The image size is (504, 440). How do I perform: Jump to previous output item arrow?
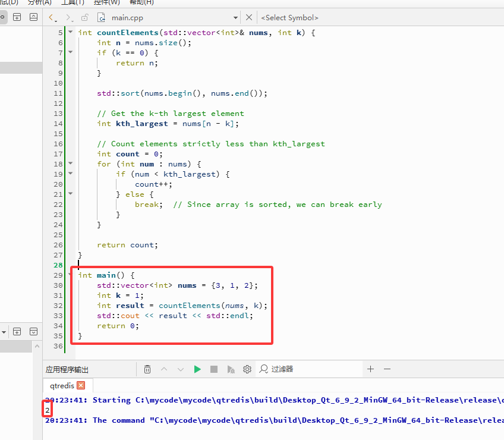[x=164, y=369]
